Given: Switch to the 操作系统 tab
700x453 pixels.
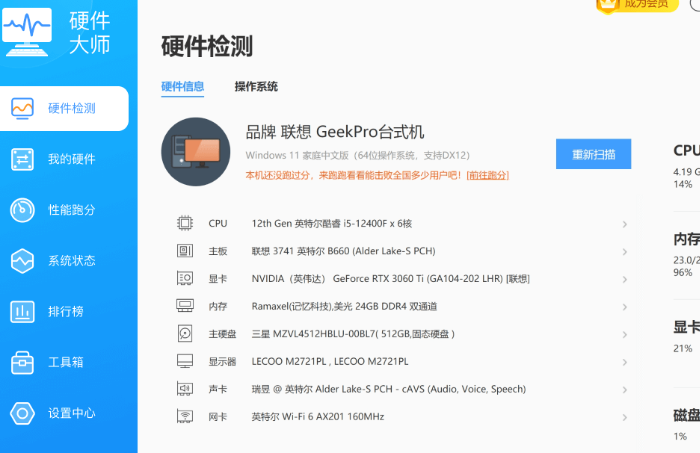Looking at the screenshot, I should tap(256, 87).
